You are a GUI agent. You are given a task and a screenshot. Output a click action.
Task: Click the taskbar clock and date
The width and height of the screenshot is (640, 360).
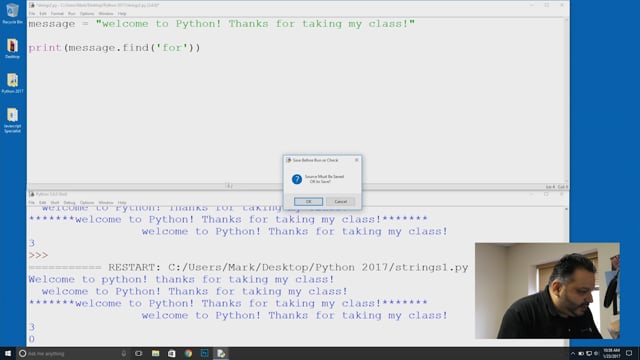(x=611, y=353)
